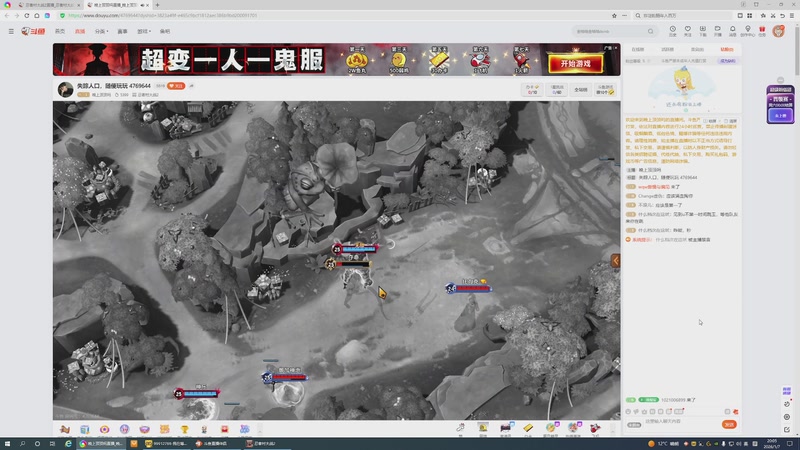Click the browser address bar URL

point(163,15)
